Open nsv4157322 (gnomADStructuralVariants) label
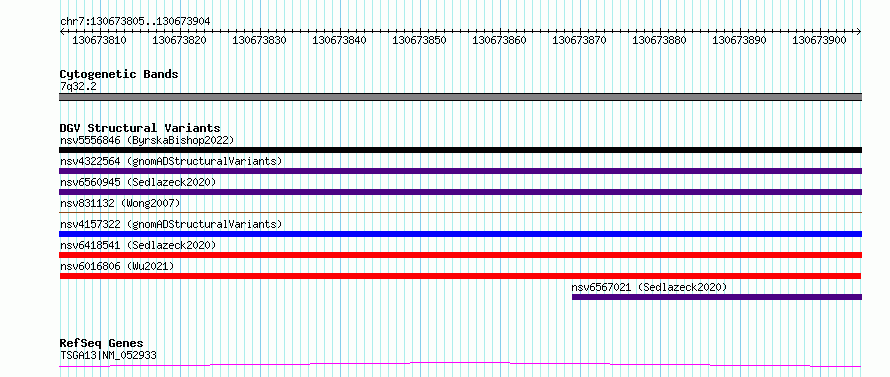Image resolution: width=890 pixels, height=377 pixels. [171, 224]
